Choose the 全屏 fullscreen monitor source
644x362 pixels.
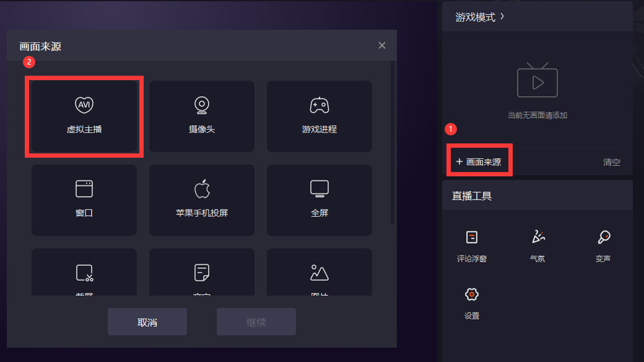click(319, 200)
